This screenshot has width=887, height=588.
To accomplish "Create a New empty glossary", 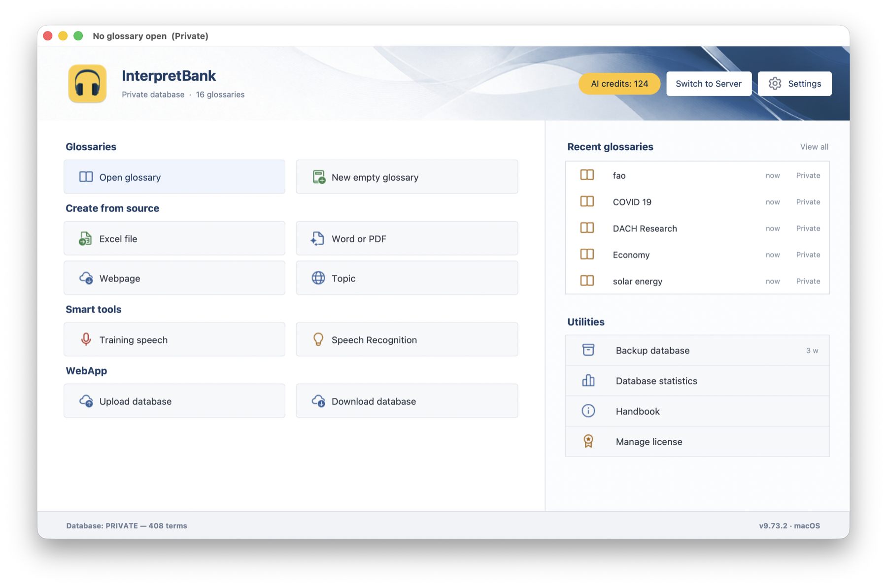I will [407, 177].
